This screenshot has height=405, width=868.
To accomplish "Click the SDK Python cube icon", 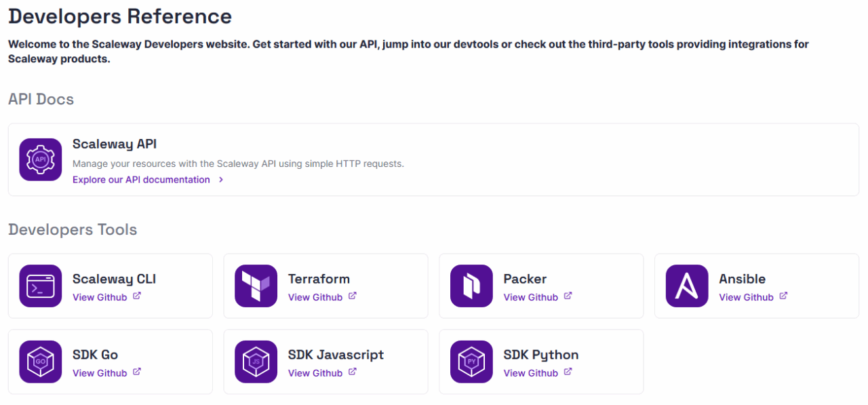I will point(471,362).
